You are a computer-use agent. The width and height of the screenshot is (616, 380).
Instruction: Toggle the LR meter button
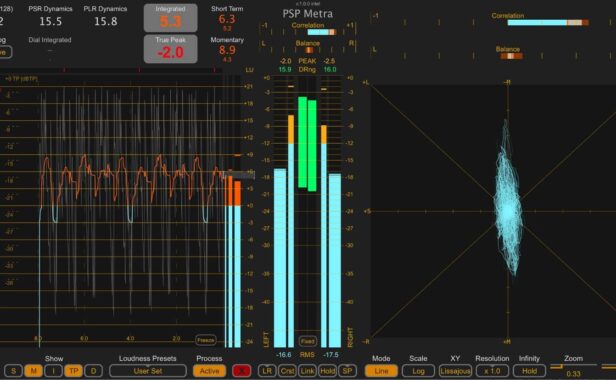coord(267,371)
